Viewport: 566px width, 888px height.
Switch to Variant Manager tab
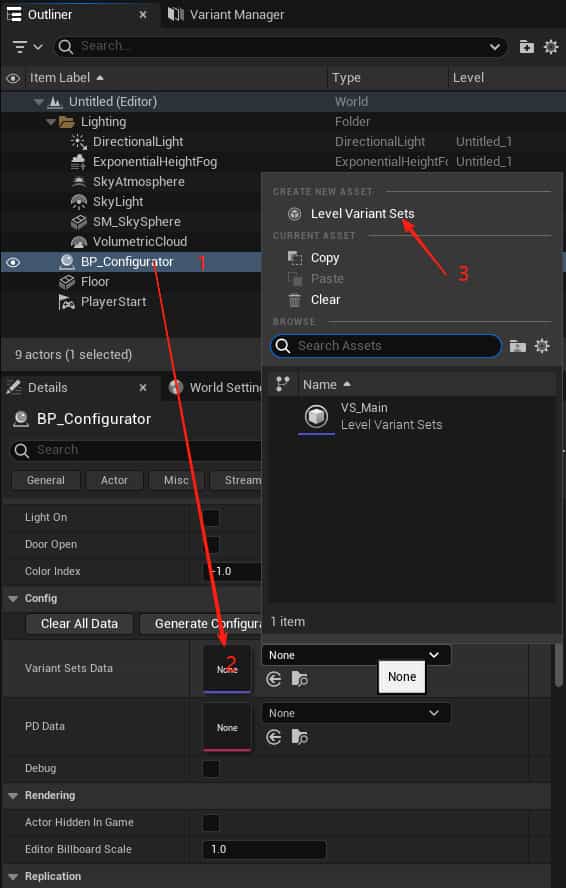pos(227,15)
